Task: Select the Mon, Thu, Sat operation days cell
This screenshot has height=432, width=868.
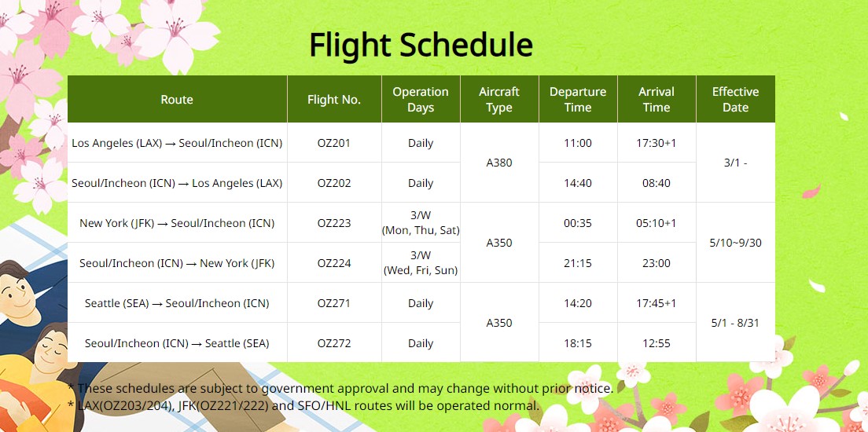Action: (x=421, y=223)
